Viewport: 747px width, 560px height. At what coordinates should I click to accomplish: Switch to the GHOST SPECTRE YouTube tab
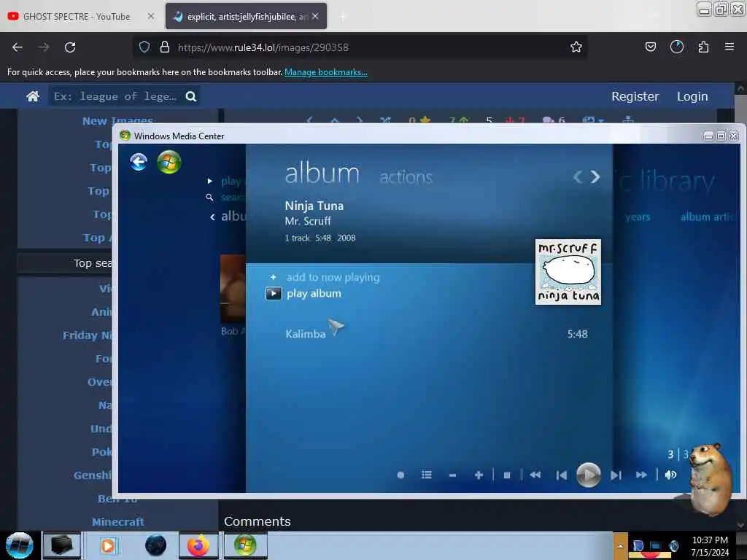click(76, 17)
